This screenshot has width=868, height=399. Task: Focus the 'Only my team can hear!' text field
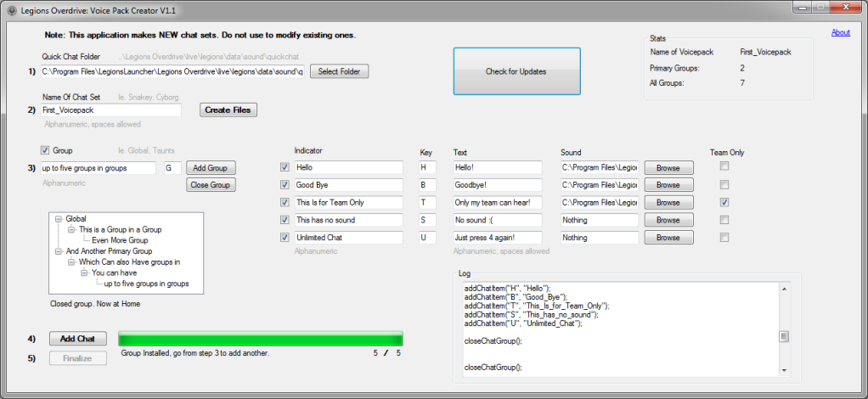tap(498, 203)
